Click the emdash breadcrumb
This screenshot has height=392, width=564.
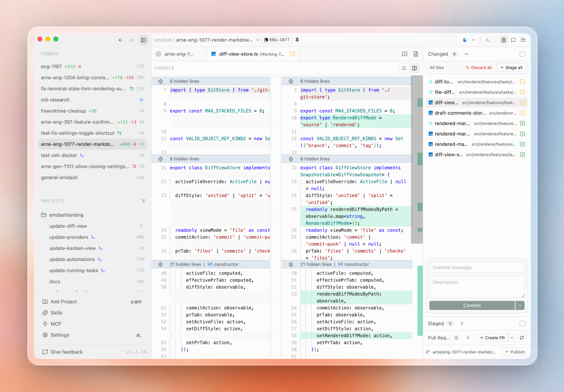163,40
